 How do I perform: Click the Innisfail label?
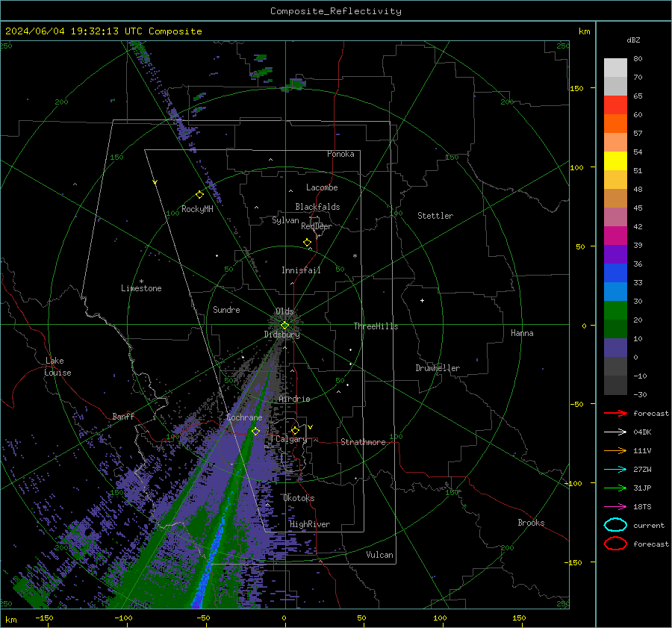[301, 270]
